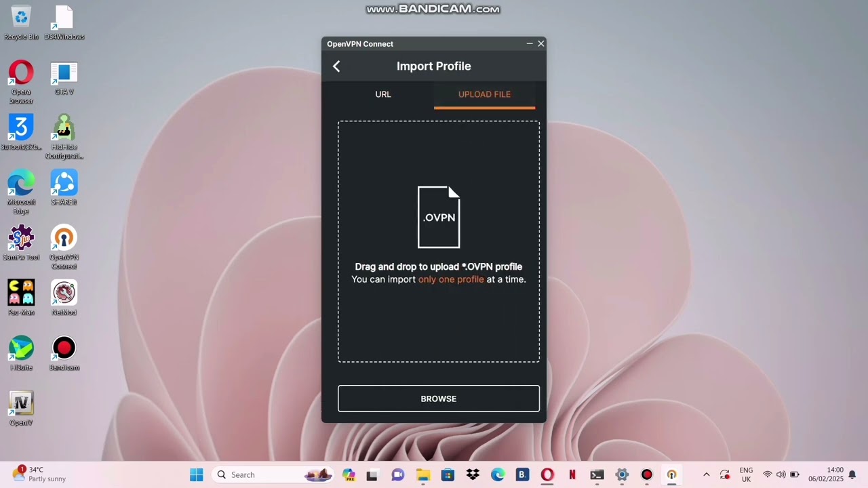Click the BROWSE button
The width and height of the screenshot is (868, 488).
tap(439, 399)
